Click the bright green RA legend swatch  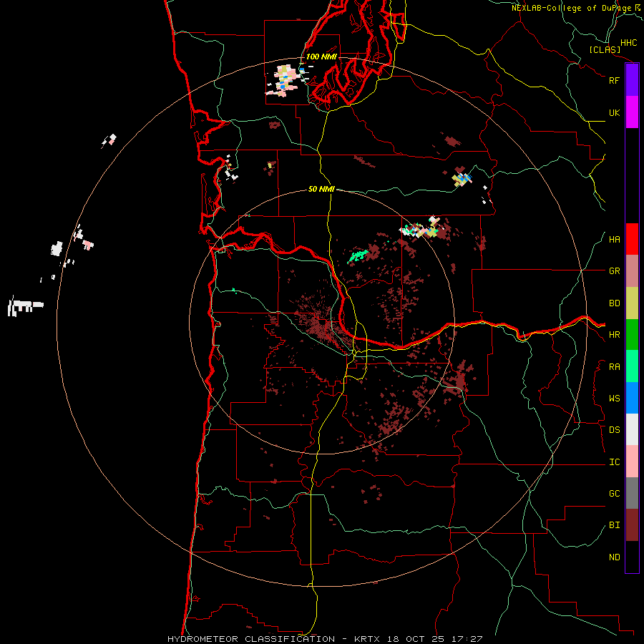click(x=632, y=366)
